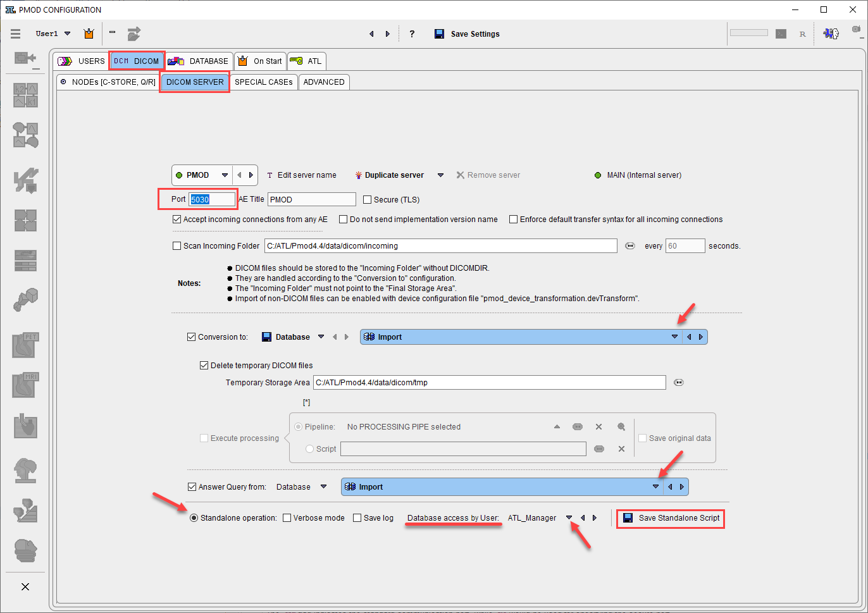Open the database import tool icon at sidebar top
This screenshot has width=868, height=613.
[x=25, y=58]
